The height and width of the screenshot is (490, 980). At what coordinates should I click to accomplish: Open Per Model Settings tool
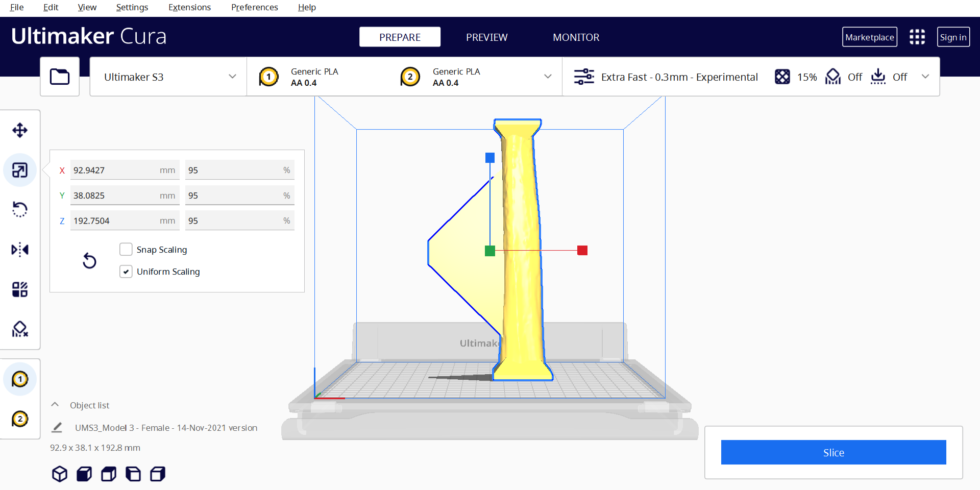click(x=20, y=289)
